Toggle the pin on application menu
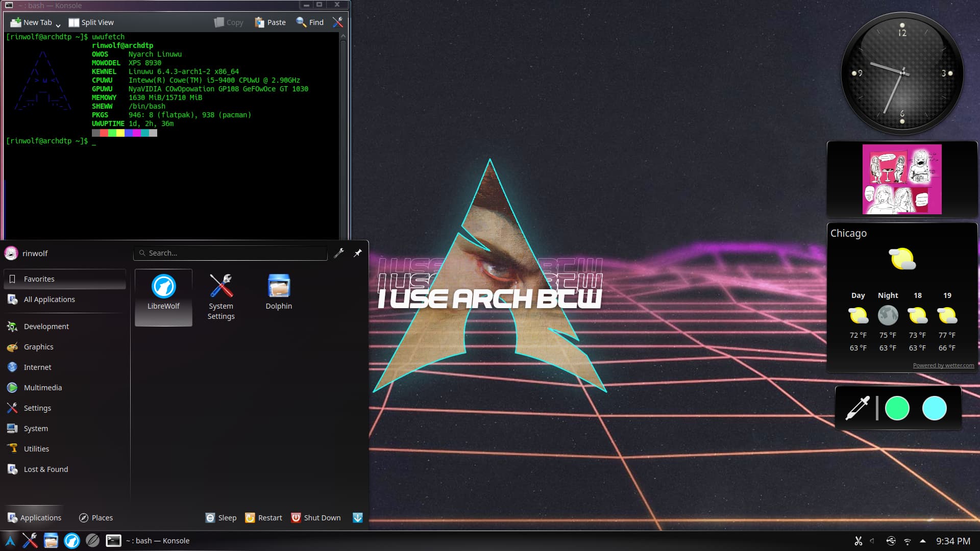This screenshot has height=551, width=980. (358, 253)
